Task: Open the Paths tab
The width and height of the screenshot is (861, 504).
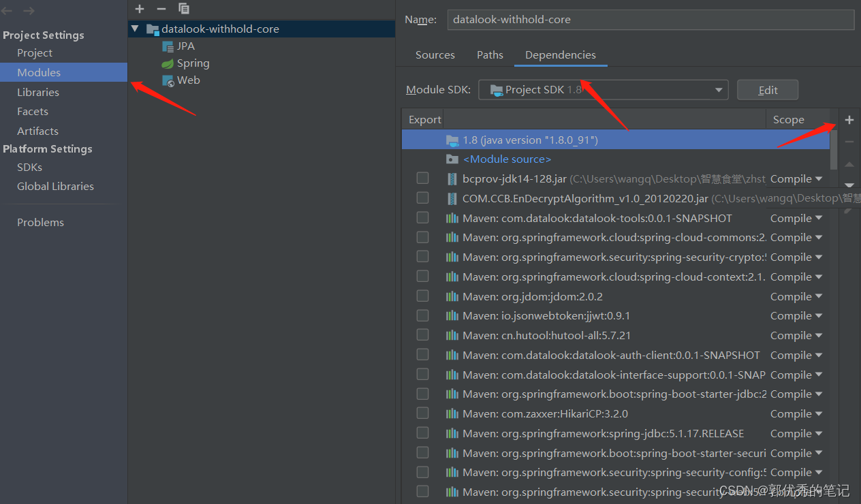Action: coord(490,55)
